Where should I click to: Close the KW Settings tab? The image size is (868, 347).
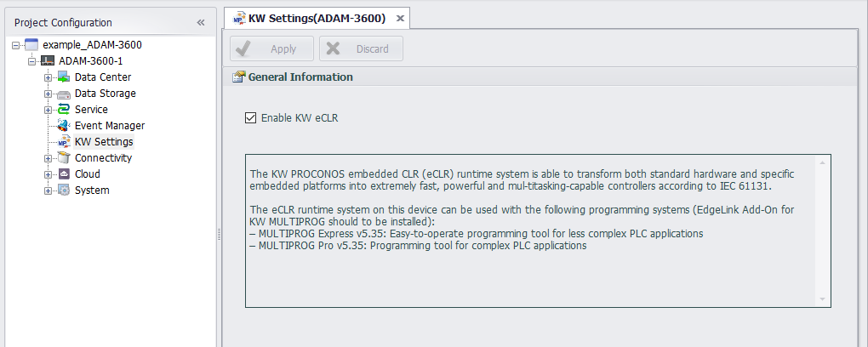pos(401,18)
